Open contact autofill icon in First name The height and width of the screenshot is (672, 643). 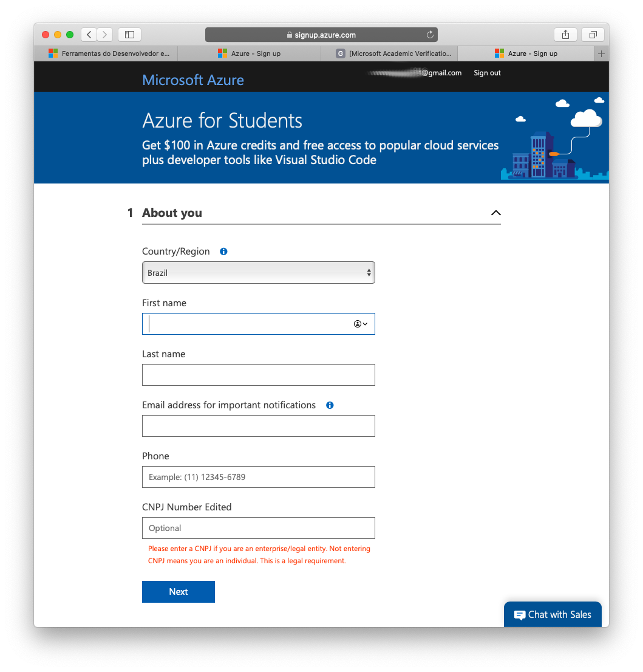click(x=360, y=324)
